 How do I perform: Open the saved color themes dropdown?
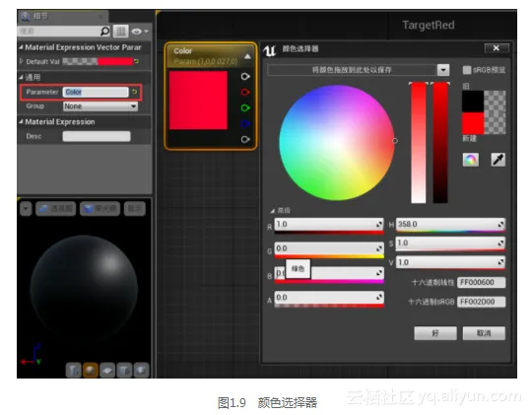coord(442,70)
